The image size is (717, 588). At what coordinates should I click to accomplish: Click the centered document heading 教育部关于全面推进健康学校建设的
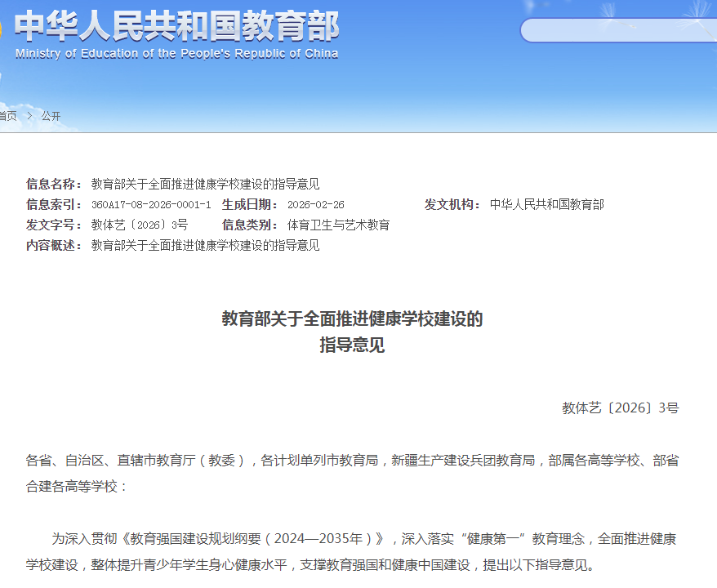(352, 318)
